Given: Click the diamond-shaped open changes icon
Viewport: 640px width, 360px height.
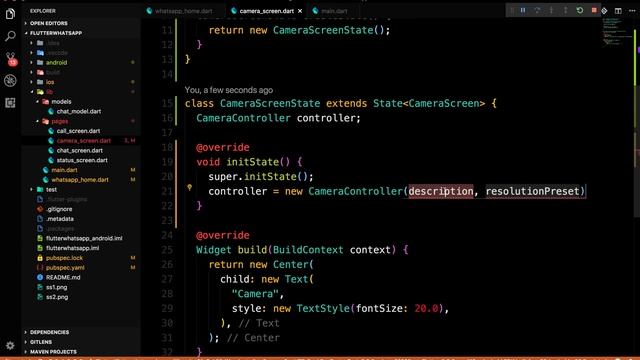Looking at the screenshot, I should point(604,11).
